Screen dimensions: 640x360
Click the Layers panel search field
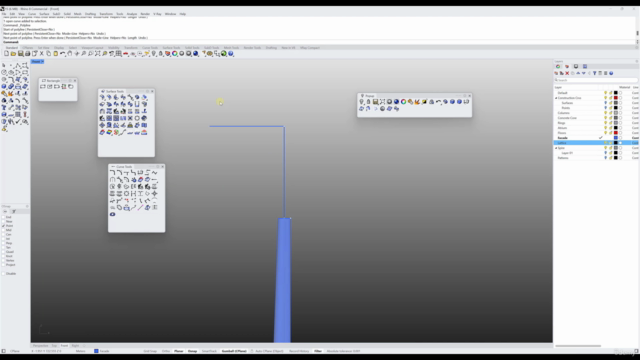click(x=596, y=80)
